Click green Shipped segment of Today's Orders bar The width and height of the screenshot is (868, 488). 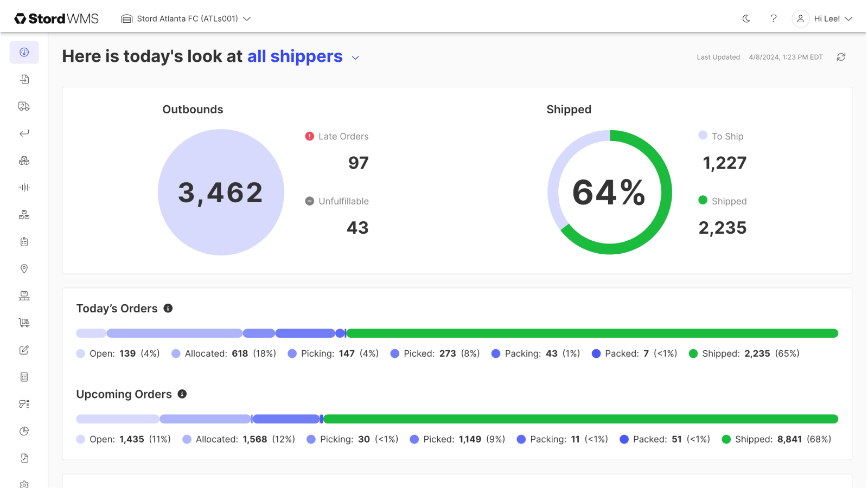pos(592,333)
